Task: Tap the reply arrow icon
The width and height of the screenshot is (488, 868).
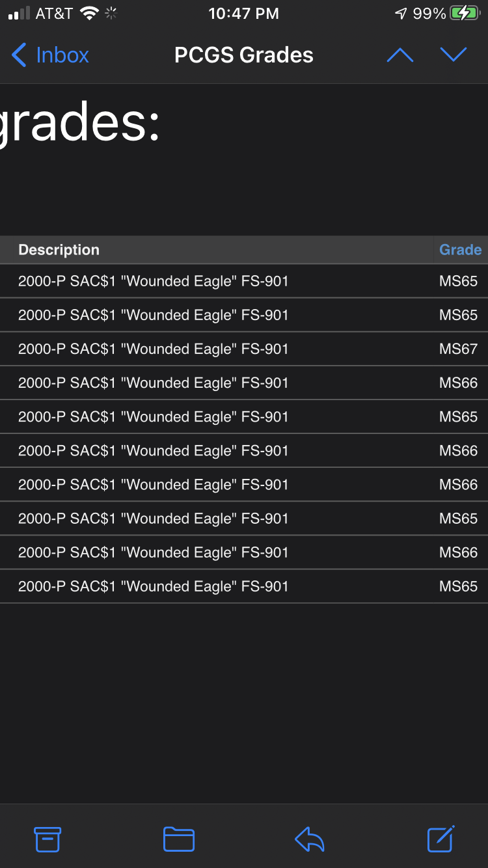Action: click(310, 839)
